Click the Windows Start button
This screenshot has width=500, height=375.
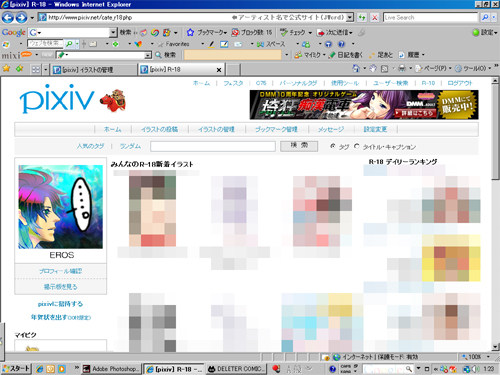[x=16, y=369]
